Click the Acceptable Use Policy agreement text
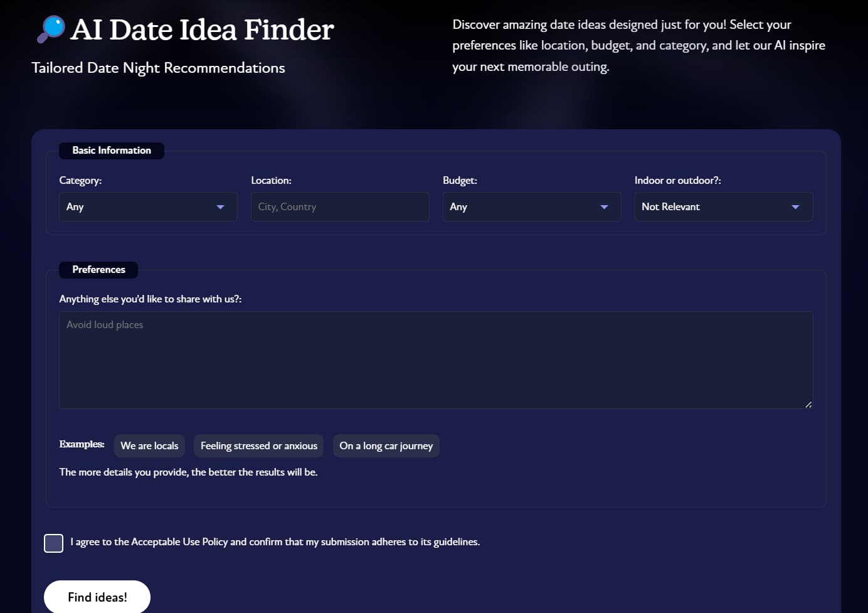Viewport: 868px width, 613px height. [x=275, y=541]
